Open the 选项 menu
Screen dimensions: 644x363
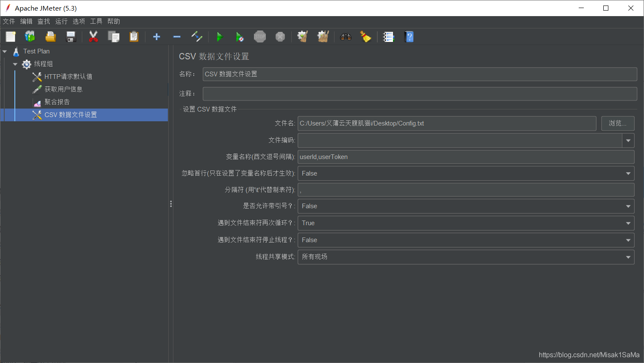(x=78, y=21)
